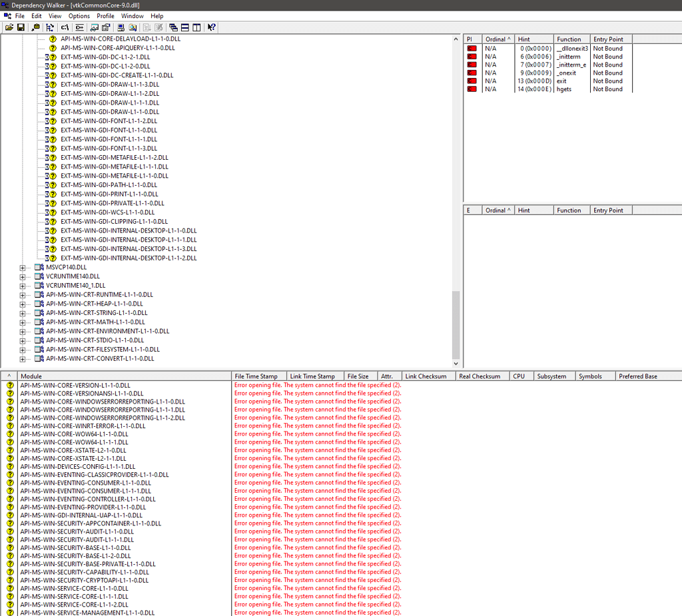Click the Open file toolbar icon

(x=9, y=27)
